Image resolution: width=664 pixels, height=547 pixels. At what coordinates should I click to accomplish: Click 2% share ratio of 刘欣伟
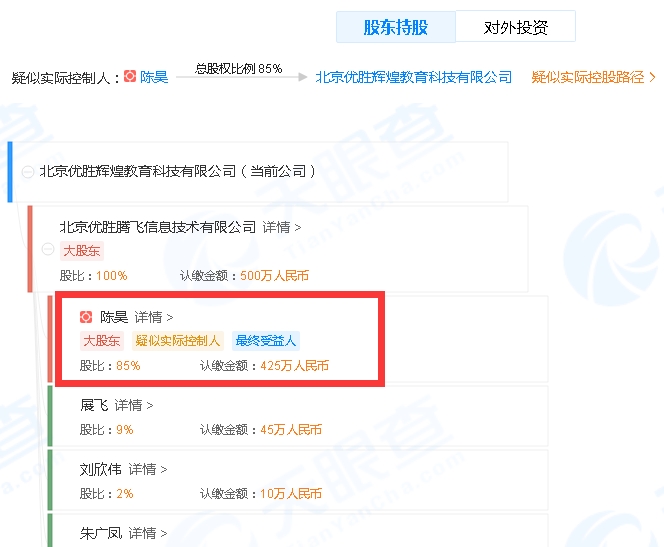tap(125, 494)
